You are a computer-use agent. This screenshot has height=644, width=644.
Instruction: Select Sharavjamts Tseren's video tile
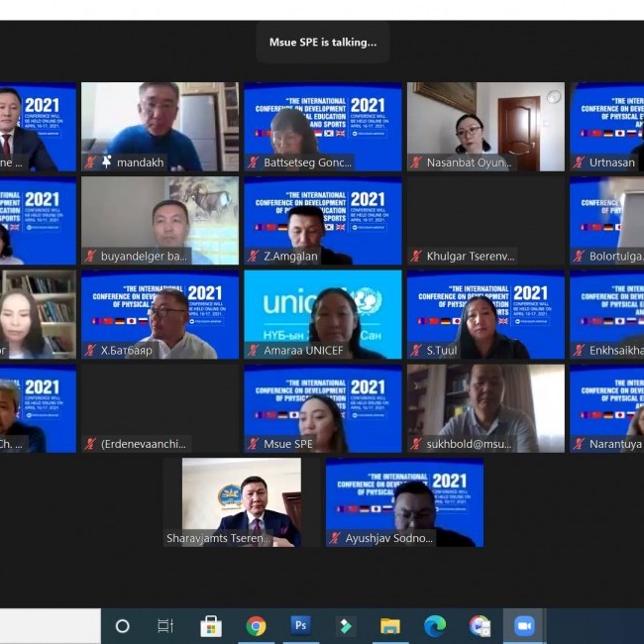pyautogui.click(x=242, y=502)
